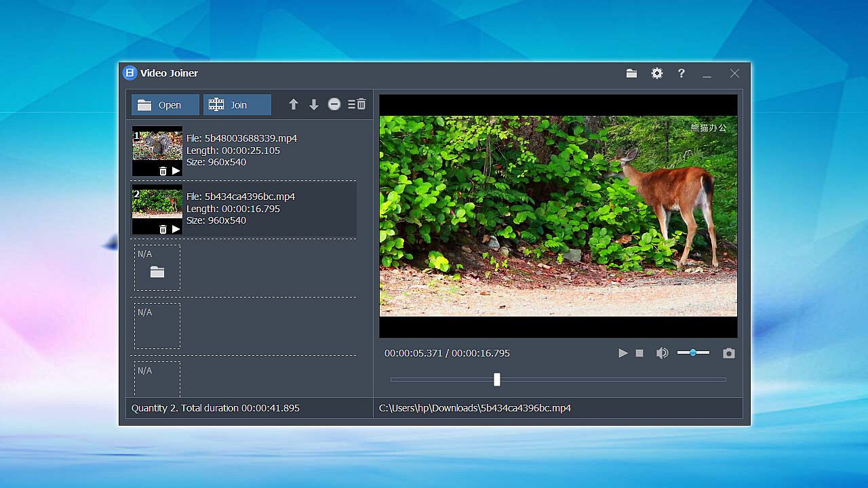Open help with the question mark icon

pyautogui.click(x=682, y=73)
